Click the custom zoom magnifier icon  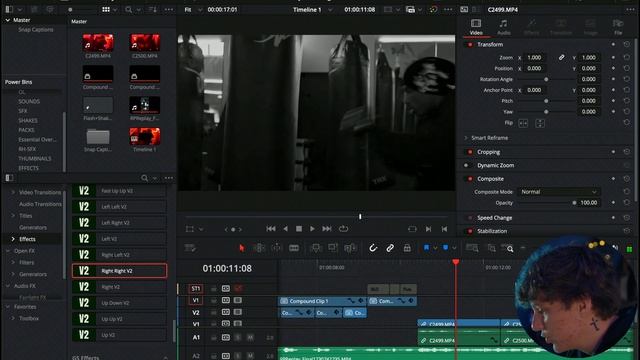coord(509,248)
